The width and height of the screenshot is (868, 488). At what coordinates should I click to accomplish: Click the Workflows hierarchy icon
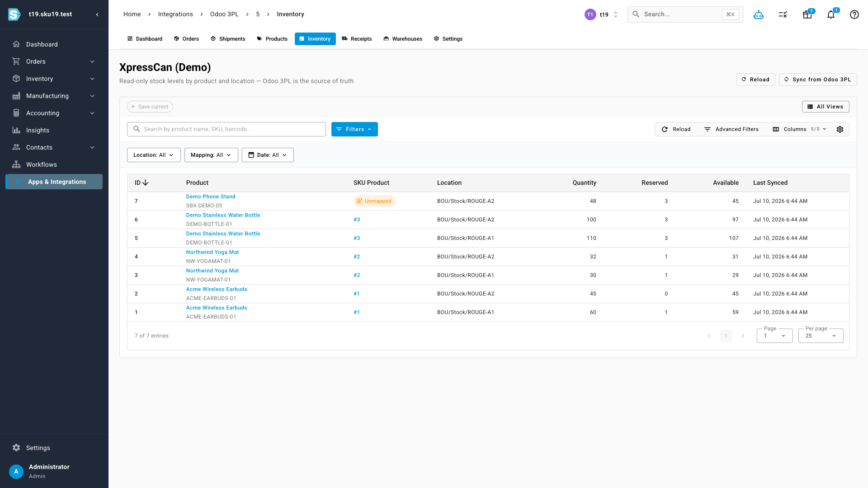(16, 164)
